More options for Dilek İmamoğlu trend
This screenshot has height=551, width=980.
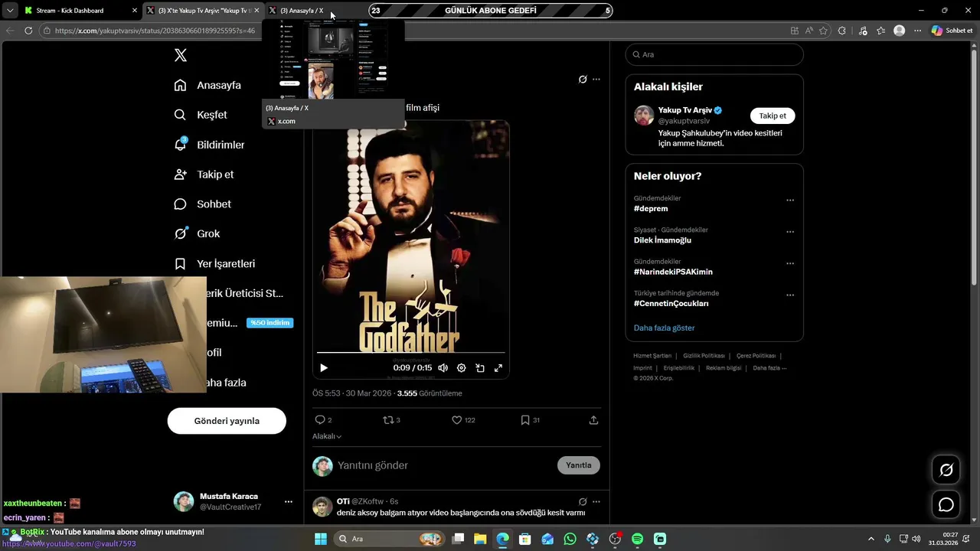790,232
